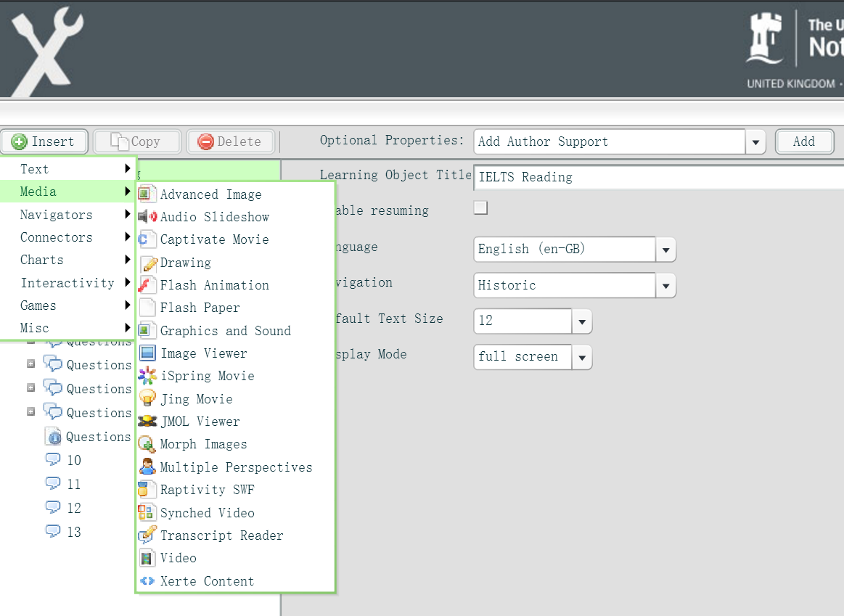Click the Morph Images magnifier icon
Viewport: 844px width, 616px height.
pyautogui.click(x=147, y=444)
